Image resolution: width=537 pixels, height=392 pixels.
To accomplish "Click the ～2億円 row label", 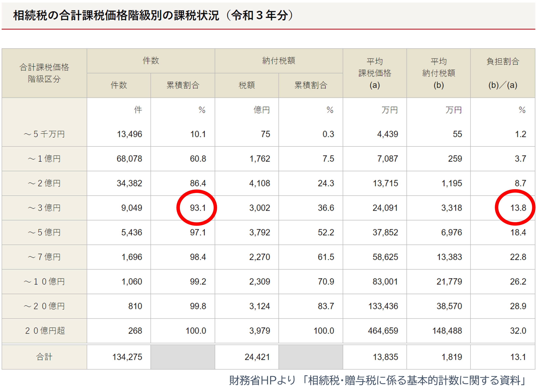I will click(x=44, y=183).
